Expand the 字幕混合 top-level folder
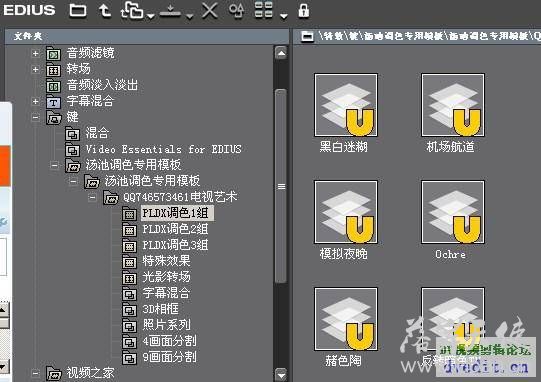541x382 pixels. coord(35,101)
